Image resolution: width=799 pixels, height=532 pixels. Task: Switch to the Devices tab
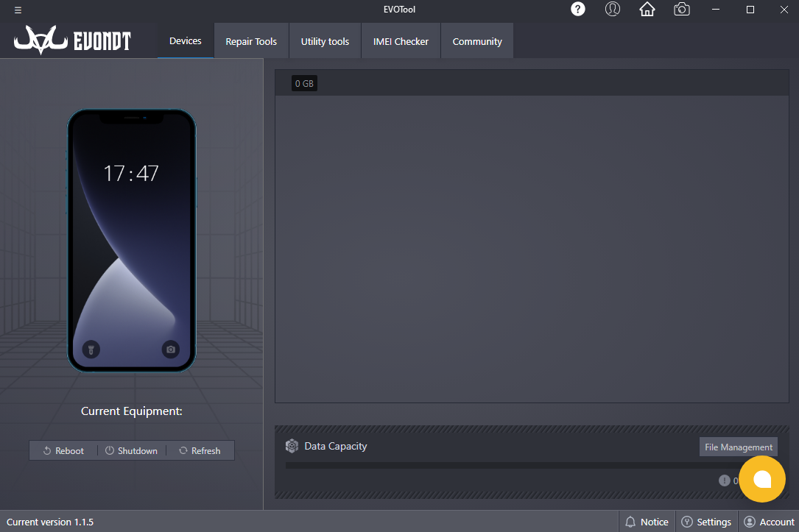[x=185, y=41]
